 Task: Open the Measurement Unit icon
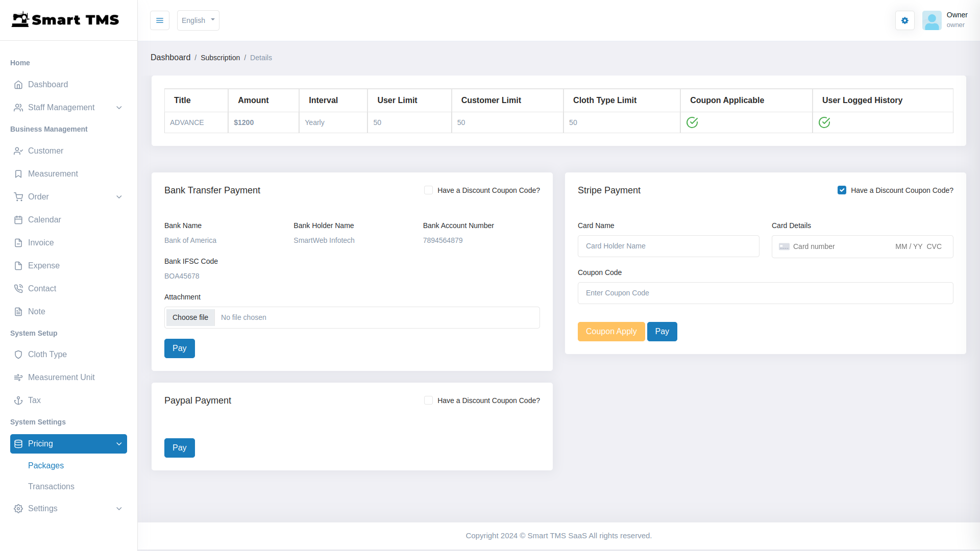click(18, 377)
